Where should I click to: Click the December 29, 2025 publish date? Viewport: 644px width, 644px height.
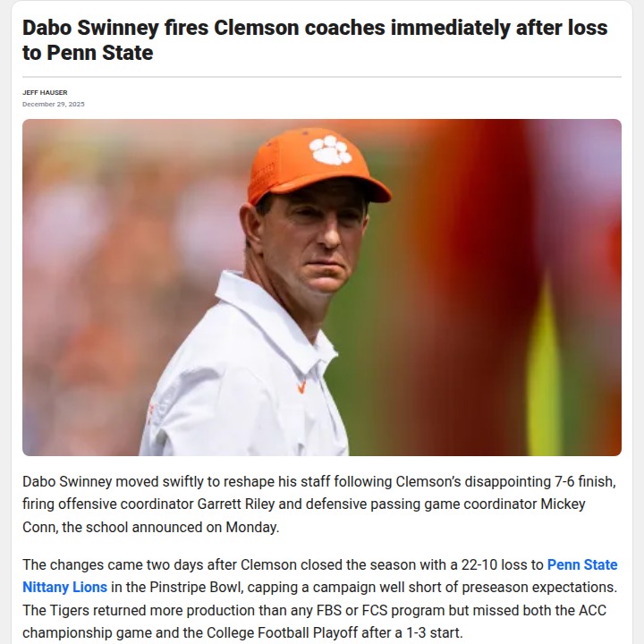click(54, 105)
